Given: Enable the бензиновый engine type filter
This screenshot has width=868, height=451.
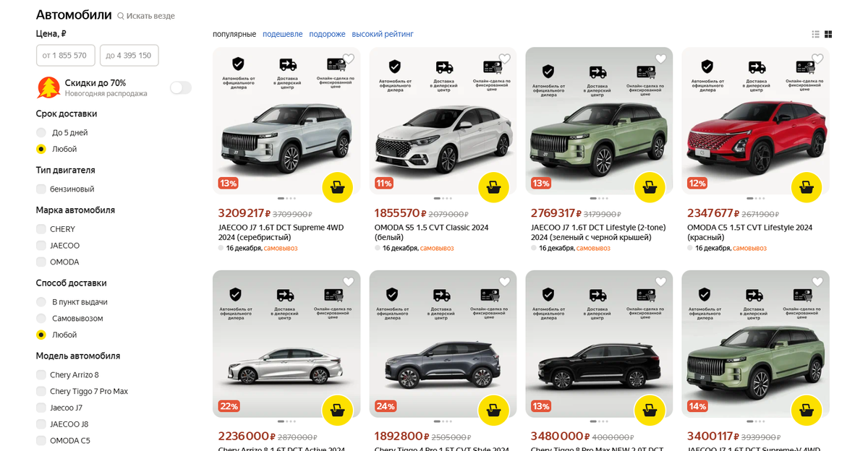Looking at the screenshot, I should (41, 189).
